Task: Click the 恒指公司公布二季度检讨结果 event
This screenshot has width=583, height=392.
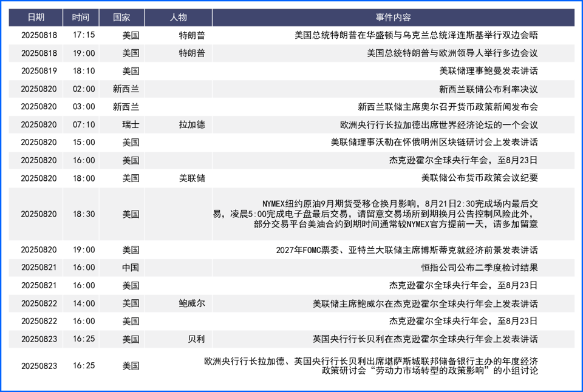Action: click(x=479, y=268)
